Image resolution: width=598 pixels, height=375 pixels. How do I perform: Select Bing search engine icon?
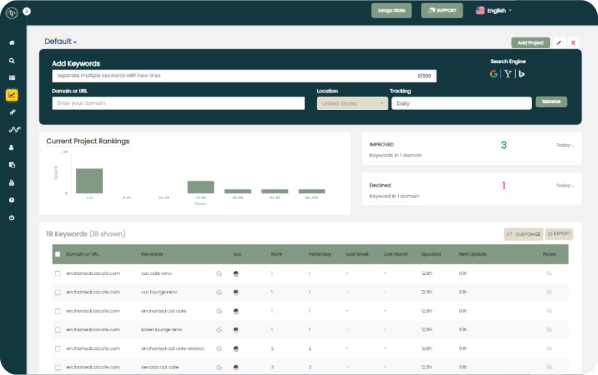pyautogui.click(x=522, y=74)
